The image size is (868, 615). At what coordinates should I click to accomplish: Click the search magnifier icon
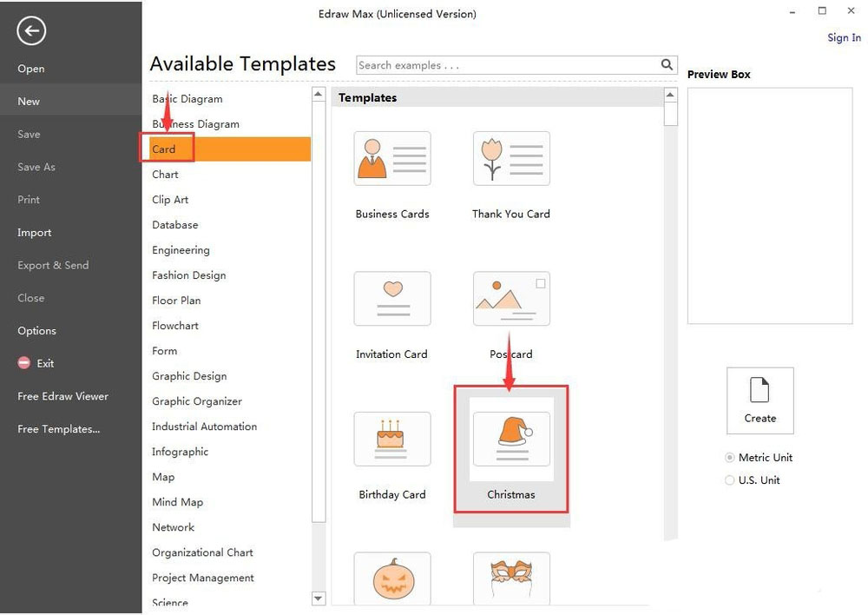pyautogui.click(x=667, y=65)
